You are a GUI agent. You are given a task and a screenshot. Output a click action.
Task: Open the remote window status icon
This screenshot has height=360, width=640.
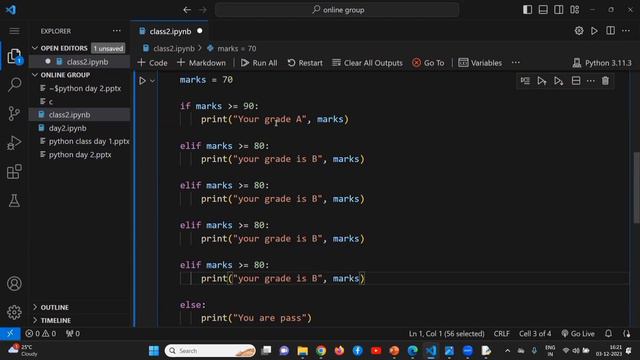(10, 334)
